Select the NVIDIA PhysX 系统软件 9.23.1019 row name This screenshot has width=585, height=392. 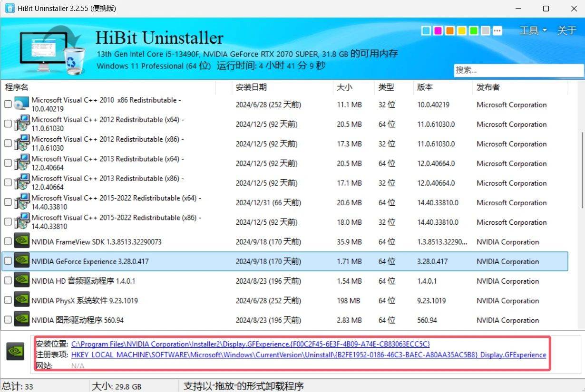coord(85,300)
